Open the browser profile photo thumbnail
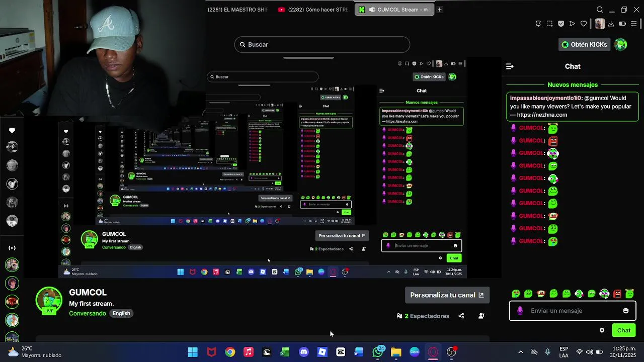The width and height of the screenshot is (644, 362). click(599, 24)
